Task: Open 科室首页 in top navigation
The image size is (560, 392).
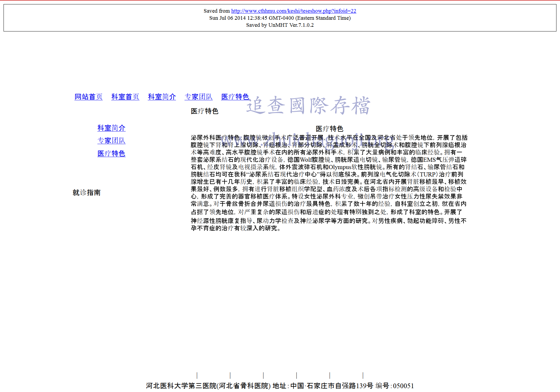Action: point(125,97)
